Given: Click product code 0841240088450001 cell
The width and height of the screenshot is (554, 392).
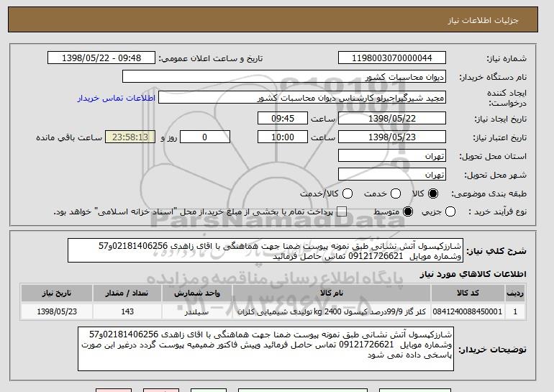Looking at the screenshot, I should (x=468, y=311).
